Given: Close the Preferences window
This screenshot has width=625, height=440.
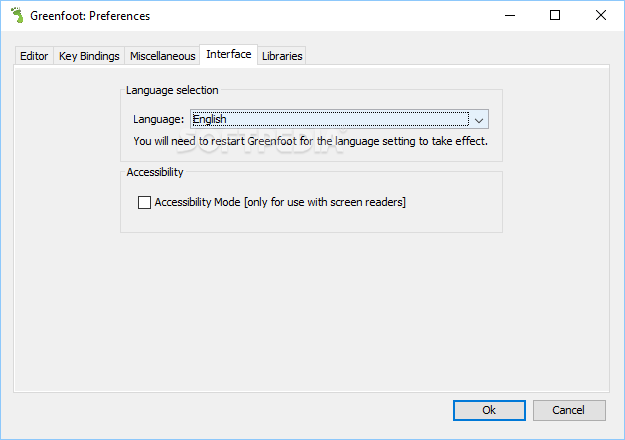Looking at the screenshot, I should 601,16.
